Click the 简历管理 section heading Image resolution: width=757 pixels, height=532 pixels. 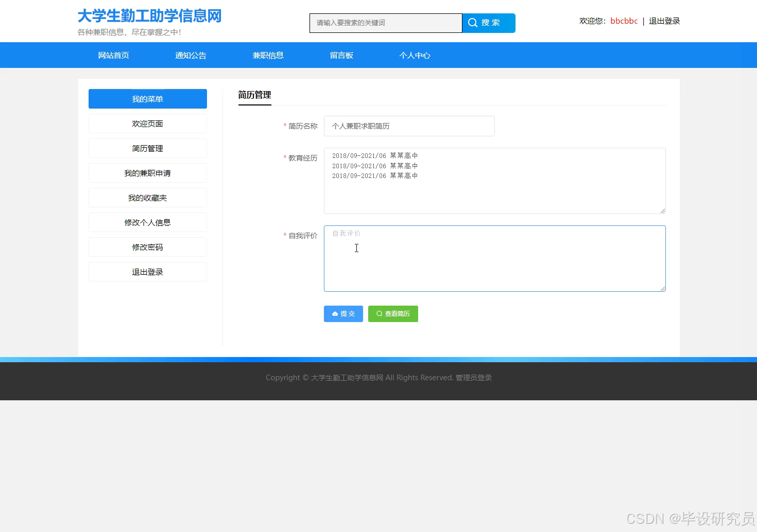tap(254, 95)
